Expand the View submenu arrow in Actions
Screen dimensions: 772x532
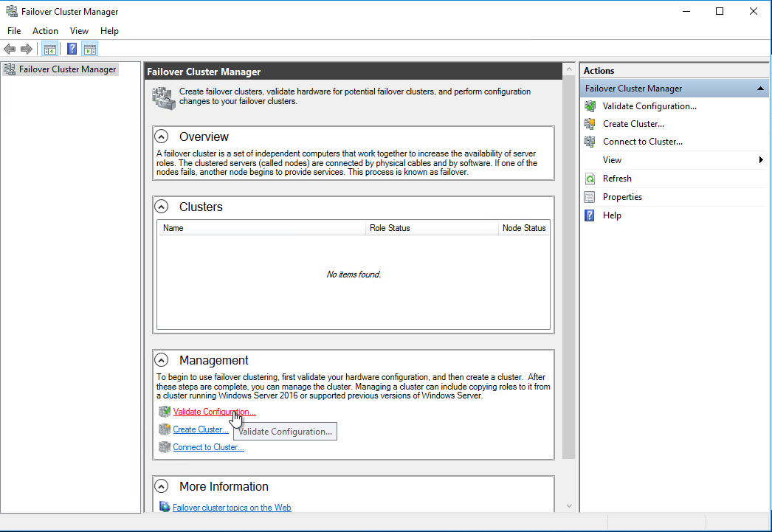pyautogui.click(x=761, y=160)
